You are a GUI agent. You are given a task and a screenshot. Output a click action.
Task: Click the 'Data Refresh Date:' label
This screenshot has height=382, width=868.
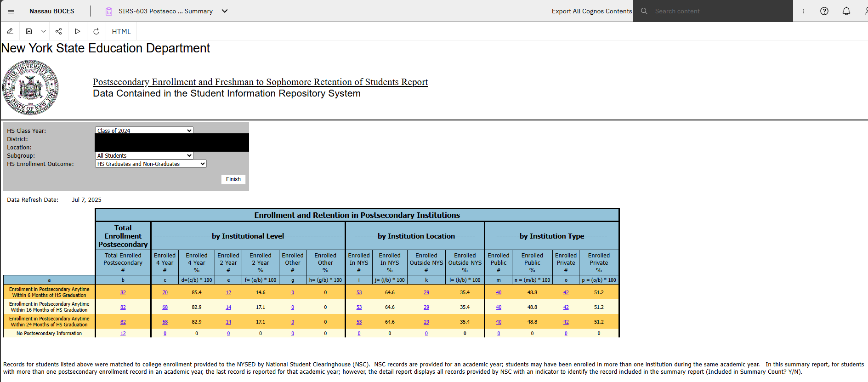[33, 200]
